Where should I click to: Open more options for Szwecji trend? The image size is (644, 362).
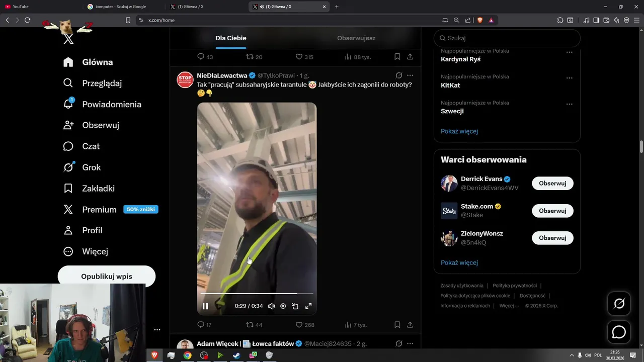pyautogui.click(x=570, y=104)
